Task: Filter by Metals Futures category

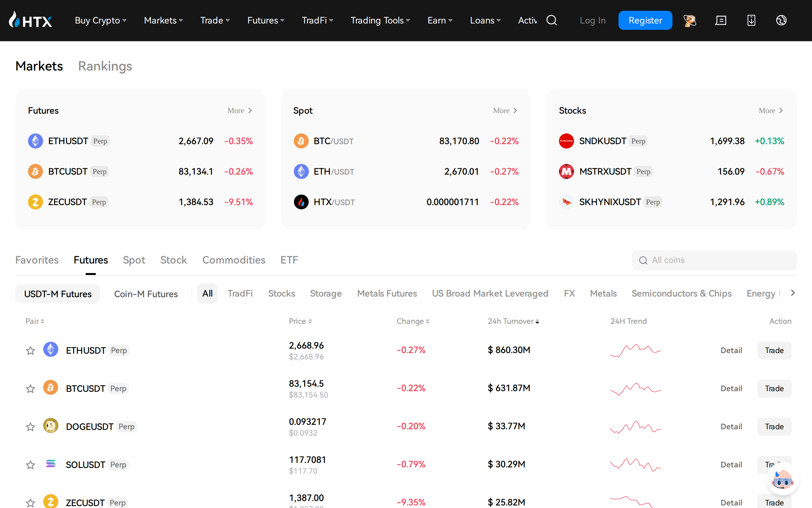Action: point(387,294)
